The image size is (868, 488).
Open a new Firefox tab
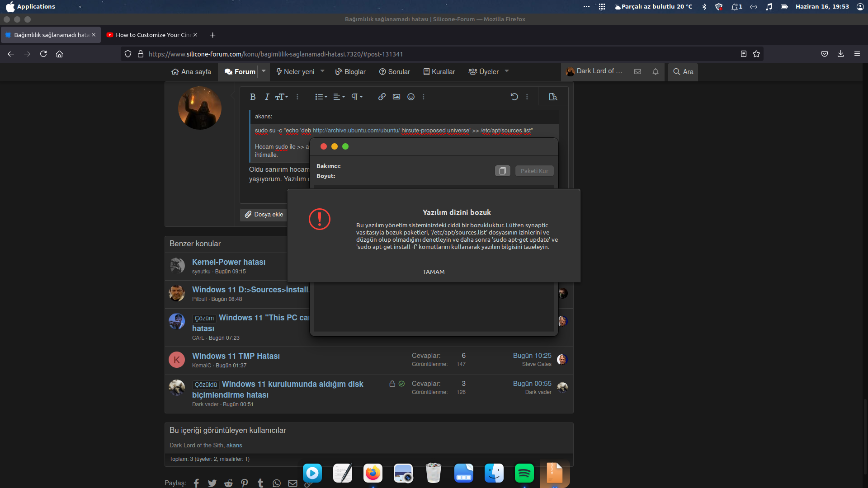click(212, 35)
